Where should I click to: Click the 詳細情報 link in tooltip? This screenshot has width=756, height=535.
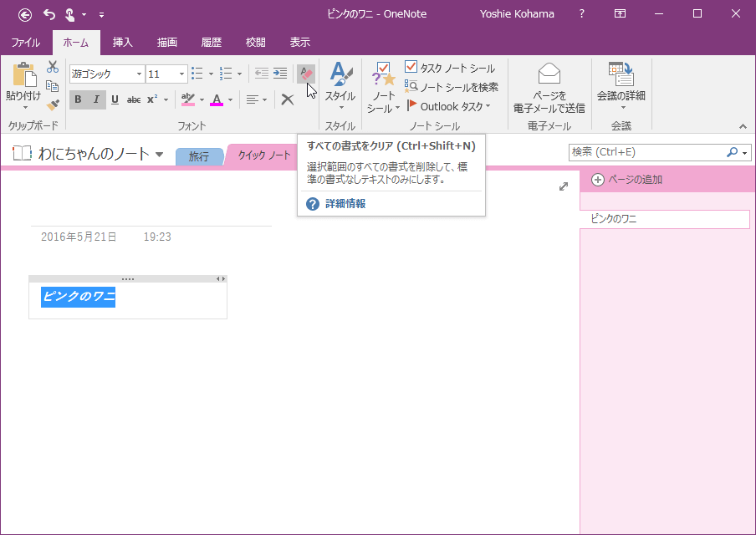[x=345, y=204]
